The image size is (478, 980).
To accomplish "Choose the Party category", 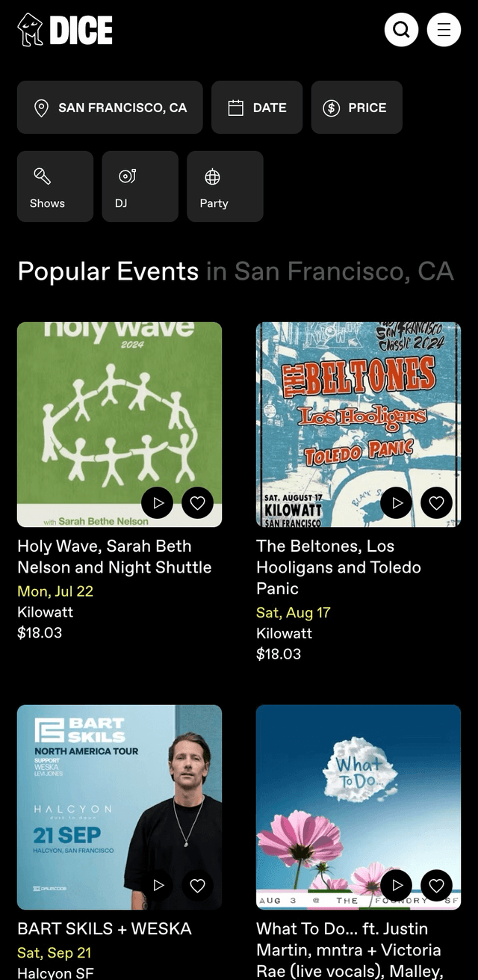I will tap(225, 186).
